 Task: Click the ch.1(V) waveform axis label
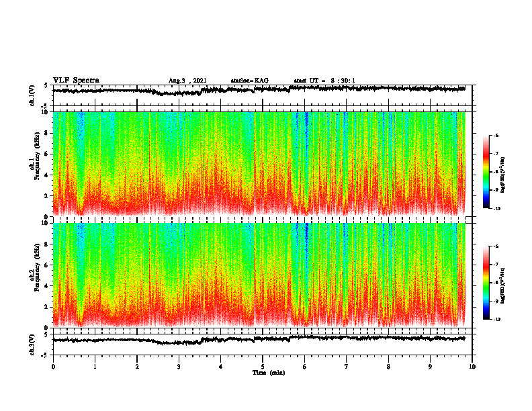point(32,95)
